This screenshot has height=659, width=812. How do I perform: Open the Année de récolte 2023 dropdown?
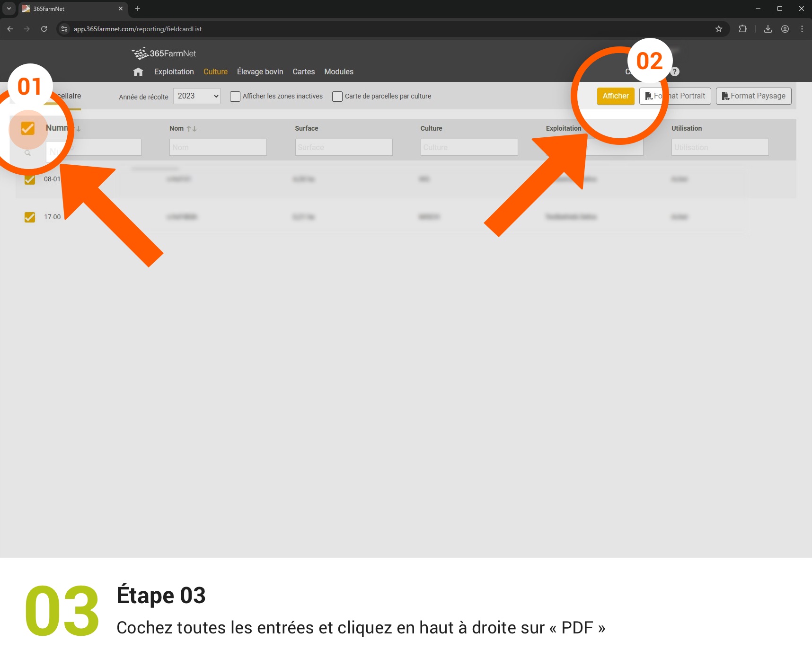tap(197, 96)
